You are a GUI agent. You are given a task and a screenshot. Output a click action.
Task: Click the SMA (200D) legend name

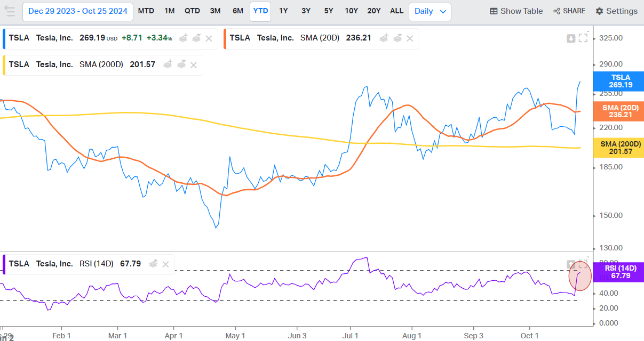point(101,64)
